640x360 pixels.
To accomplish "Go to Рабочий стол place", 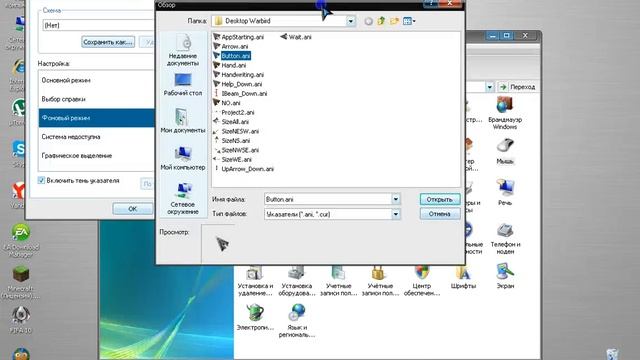I will pos(183,84).
